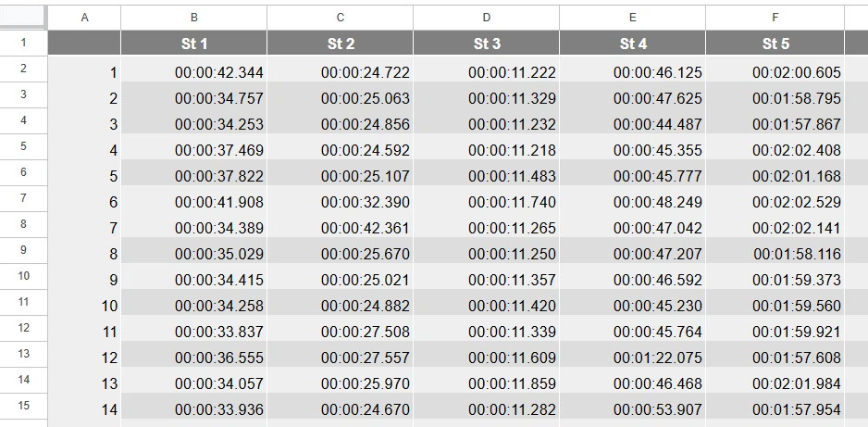Select column B header
The image size is (868, 427).
click(193, 18)
